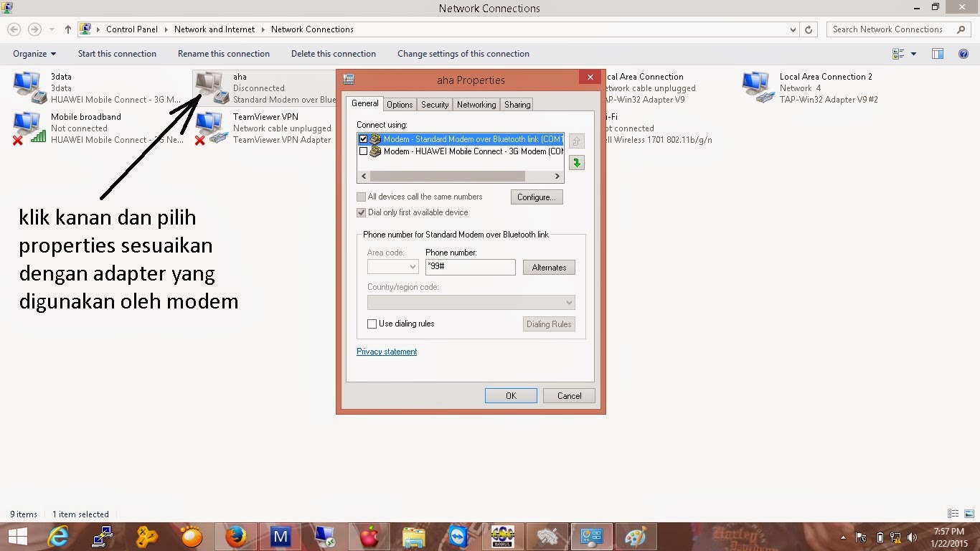Open TeamViewer from the taskbar
The image size is (980, 551).
(x=458, y=536)
